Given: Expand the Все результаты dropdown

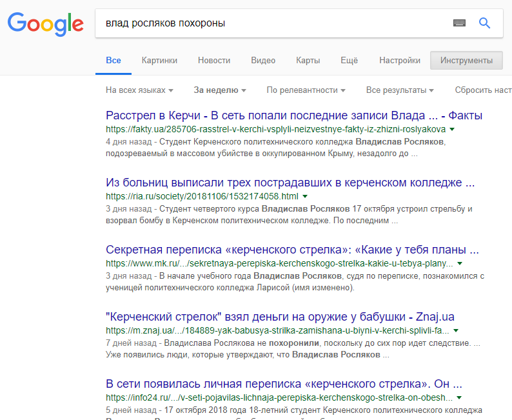Looking at the screenshot, I should click(x=400, y=90).
